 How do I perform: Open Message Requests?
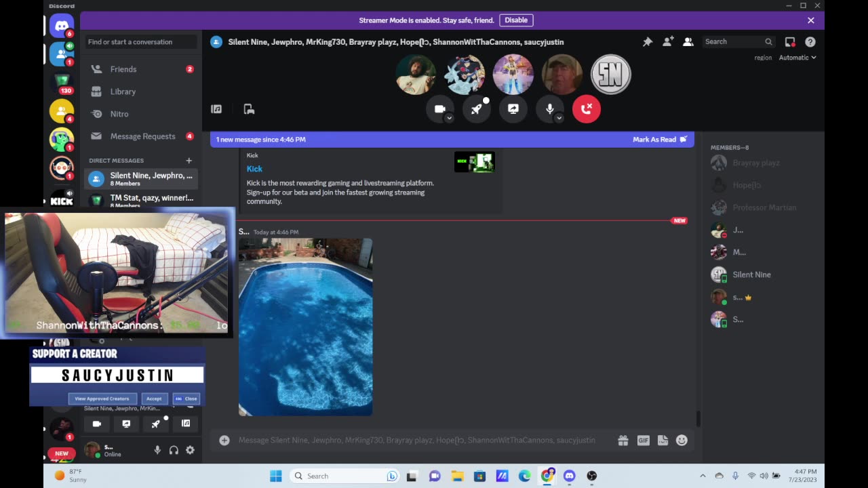(141, 136)
